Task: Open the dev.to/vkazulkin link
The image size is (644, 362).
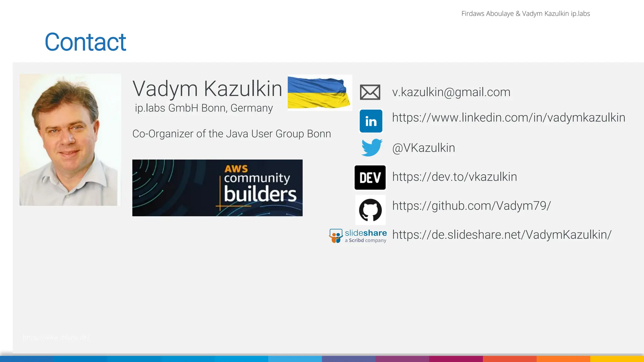Action: [454, 177]
